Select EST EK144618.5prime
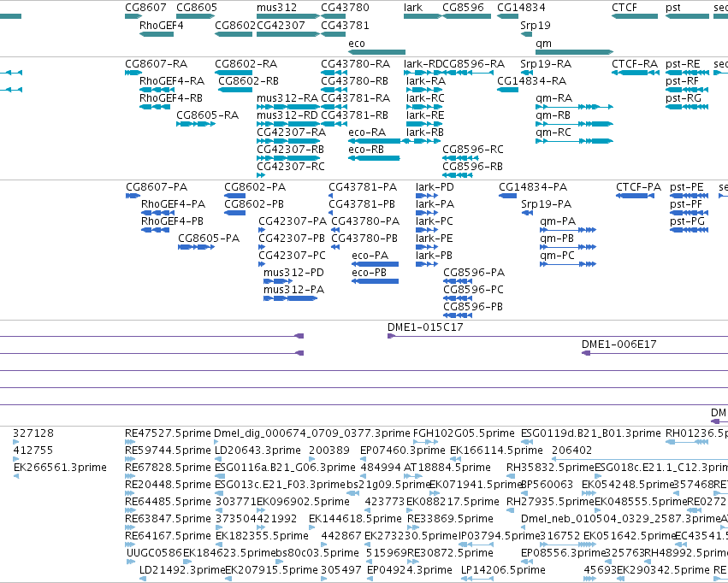The width and height of the screenshot is (728, 583). coord(355,519)
